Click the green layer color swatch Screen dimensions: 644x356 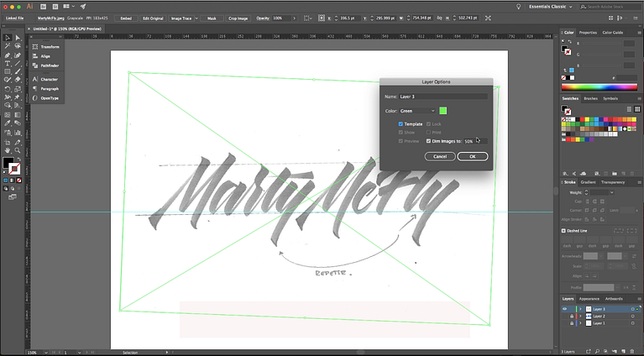pos(442,111)
